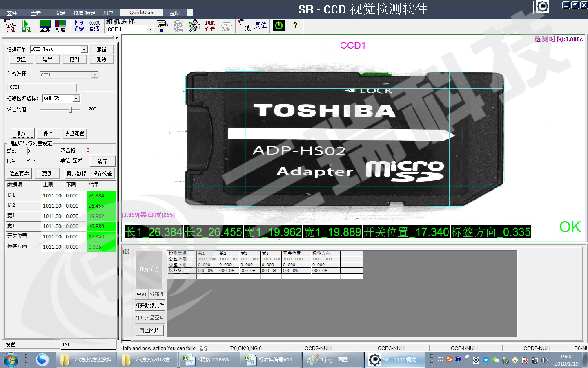
Task: Click the 保存公差 save tolerance button
Action: tap(102, 173)
